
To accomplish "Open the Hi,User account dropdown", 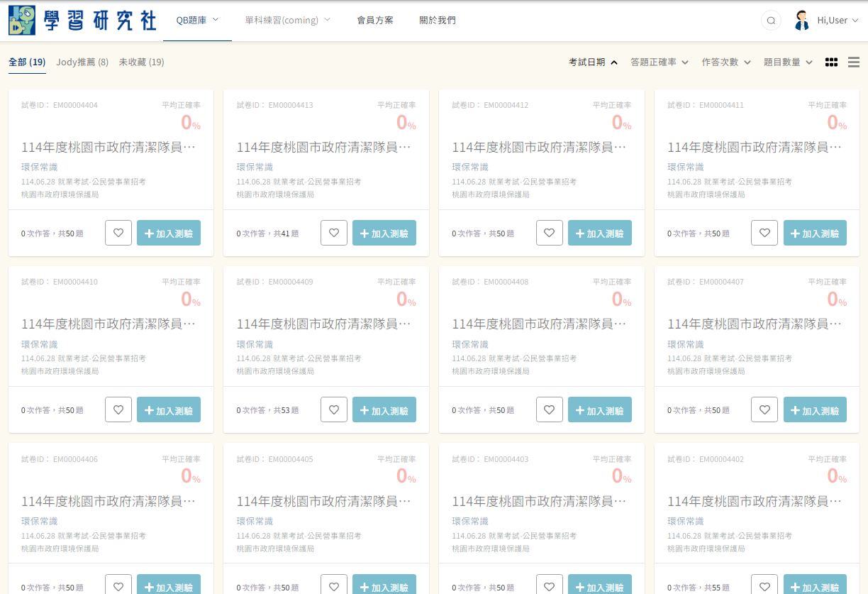I will coord(838,21).
